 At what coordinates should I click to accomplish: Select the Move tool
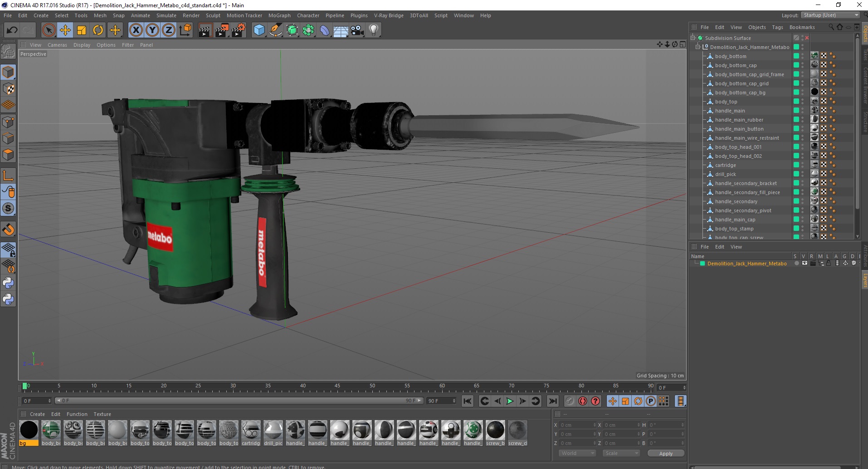click(65, 30)
